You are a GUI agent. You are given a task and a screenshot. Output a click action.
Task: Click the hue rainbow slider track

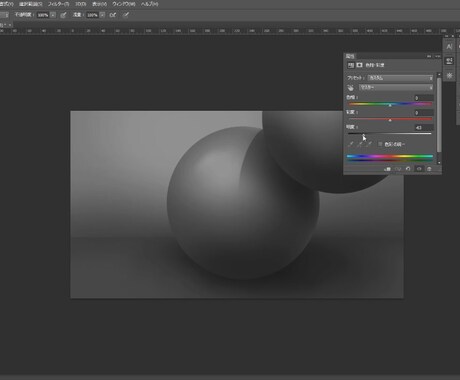point(390,104)
